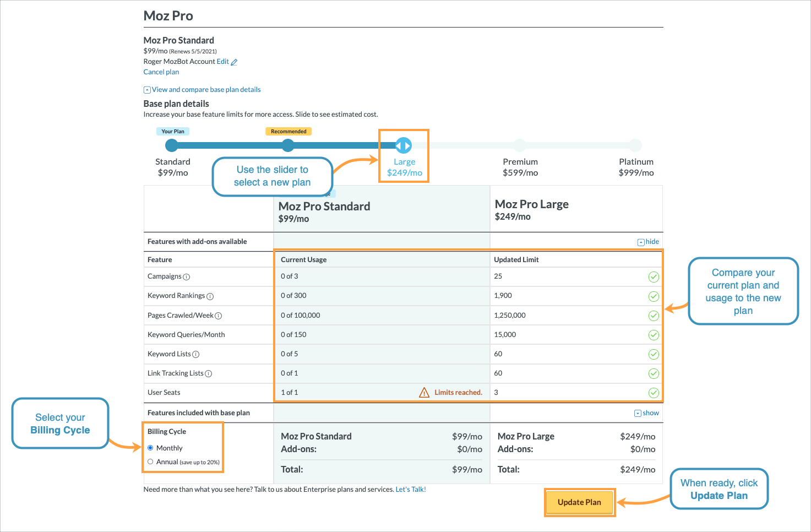Click the Keyword Rankings info icon
This screenshot has height=532, width=811.
click(210, 296)
